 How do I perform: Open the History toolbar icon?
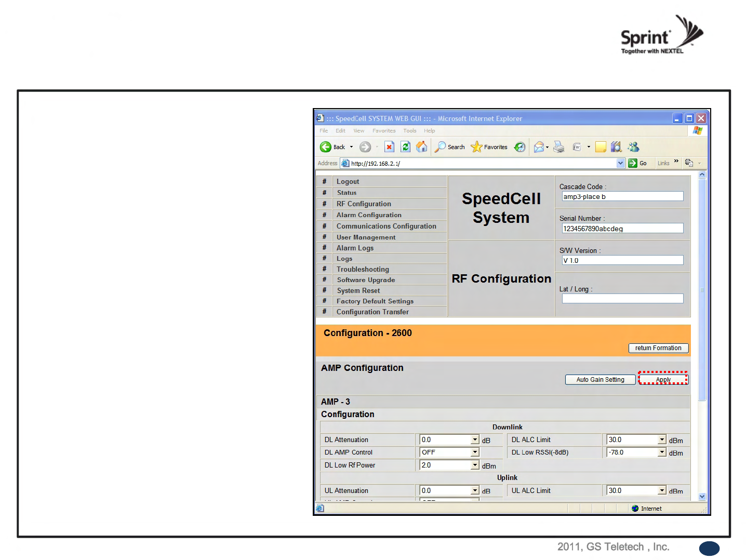tap(519, 147)
